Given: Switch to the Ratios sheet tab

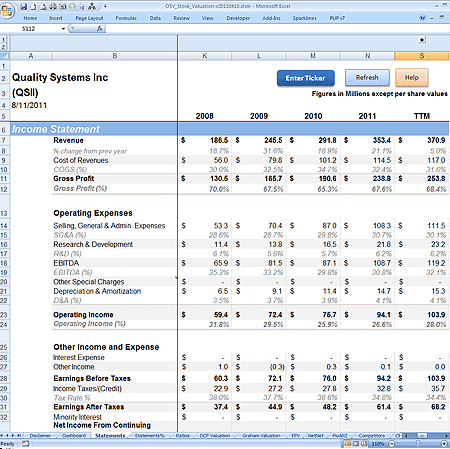Looking at the screenshot, I should 182,435.
